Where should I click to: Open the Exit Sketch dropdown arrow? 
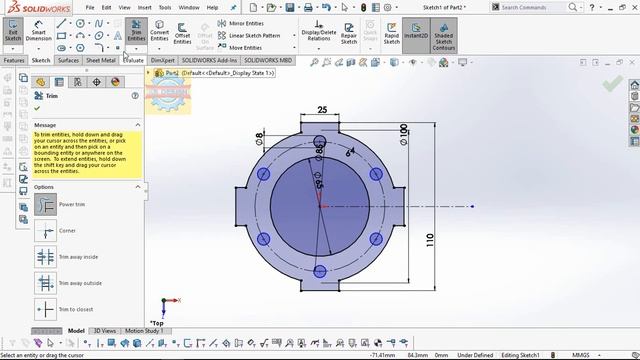(13, 49)
